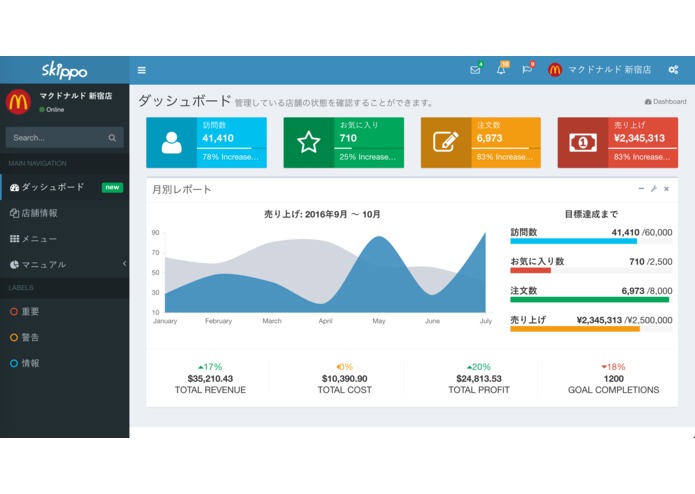Focus the Search... input field
Viewport: 695px width, 494px height.
(x=64, y=137)
